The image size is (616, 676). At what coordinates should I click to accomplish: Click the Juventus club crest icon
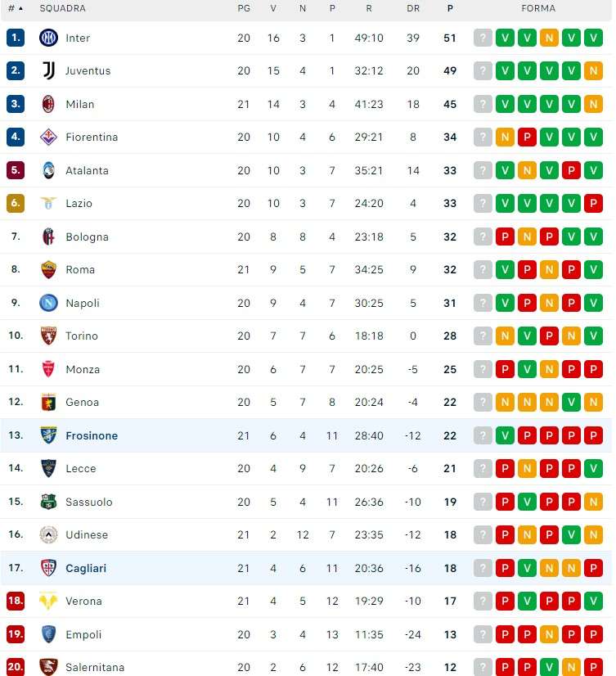tap(49, 71)
